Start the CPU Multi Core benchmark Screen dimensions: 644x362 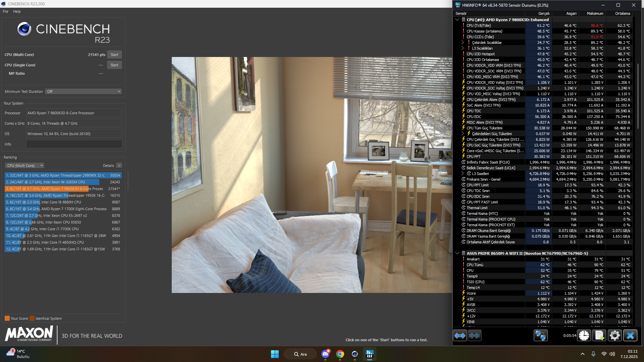(x=114, y=54)
